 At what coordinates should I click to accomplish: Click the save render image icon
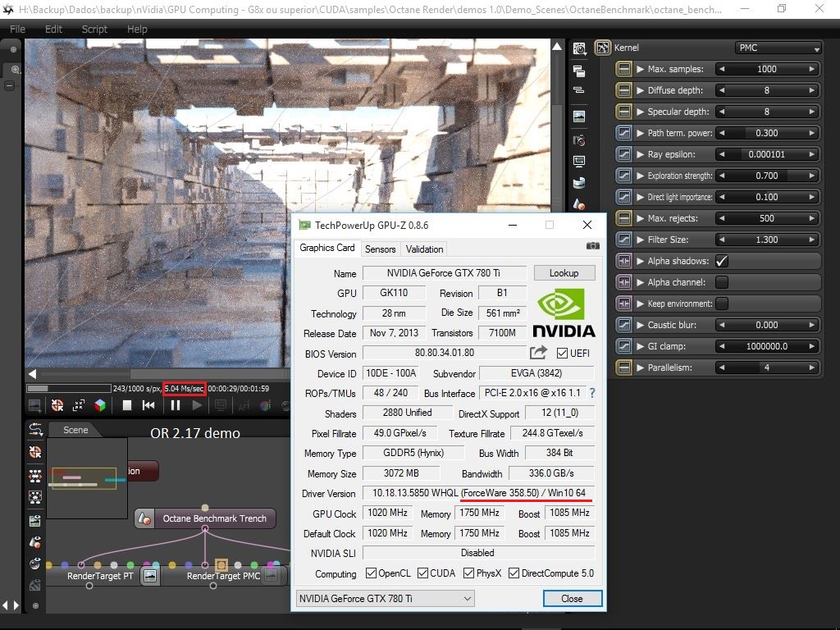(x=34, y=405)
